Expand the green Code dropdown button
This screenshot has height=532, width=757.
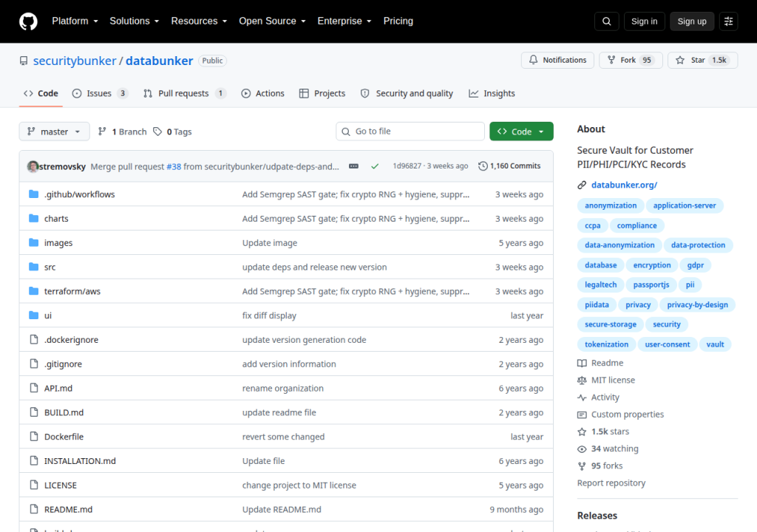(x=521, y=132)
